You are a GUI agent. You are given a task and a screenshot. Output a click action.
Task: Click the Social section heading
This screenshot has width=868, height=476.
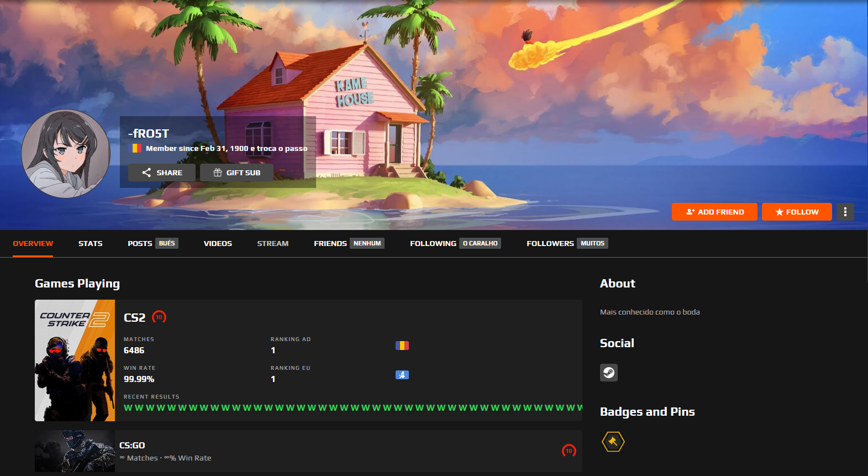click(x=617, y=343)
